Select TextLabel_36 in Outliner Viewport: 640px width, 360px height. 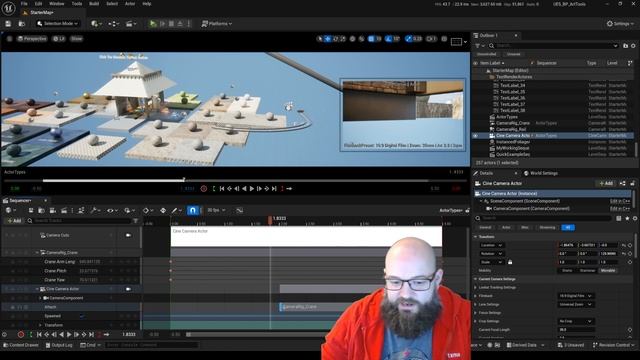pos(512,98)
